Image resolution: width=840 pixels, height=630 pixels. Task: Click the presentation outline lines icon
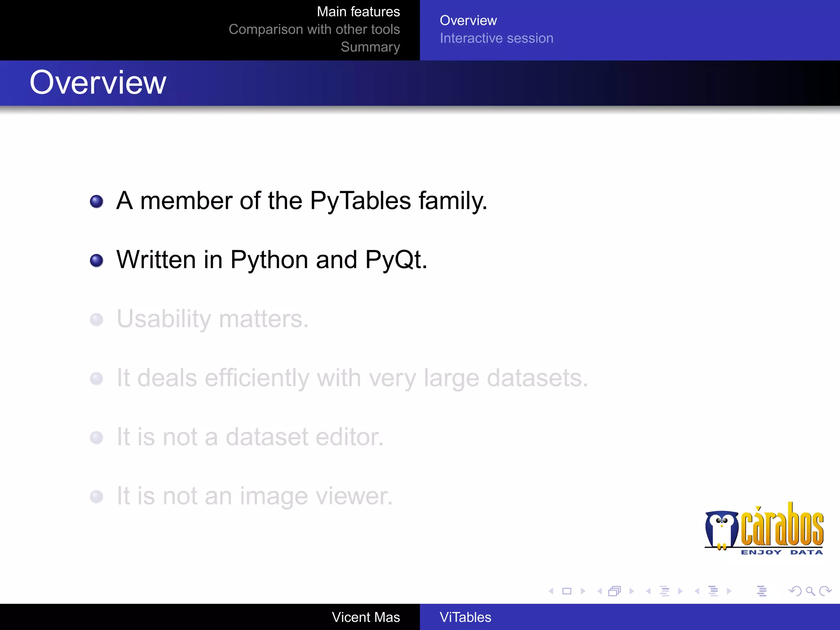762,591
